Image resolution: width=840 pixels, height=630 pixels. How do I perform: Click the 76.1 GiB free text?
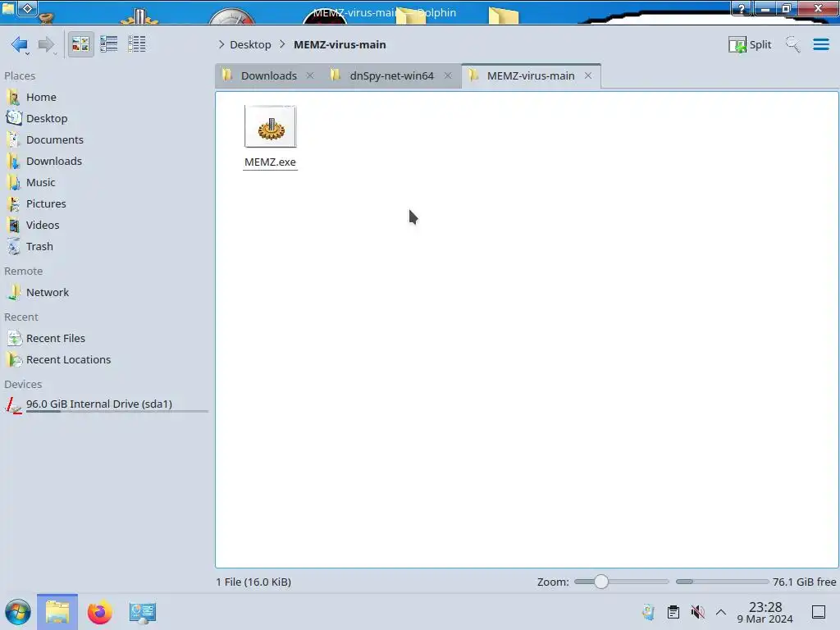pyautogui.click(x=804, y=582)
